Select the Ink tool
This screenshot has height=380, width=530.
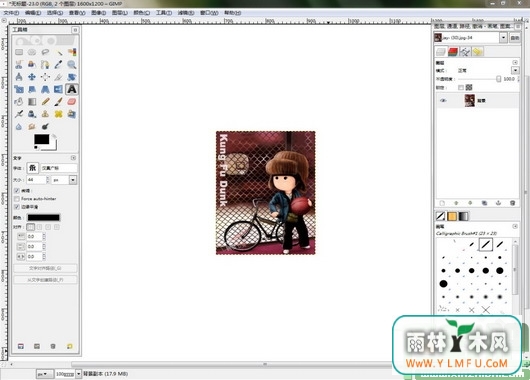(x=32, y=114)
